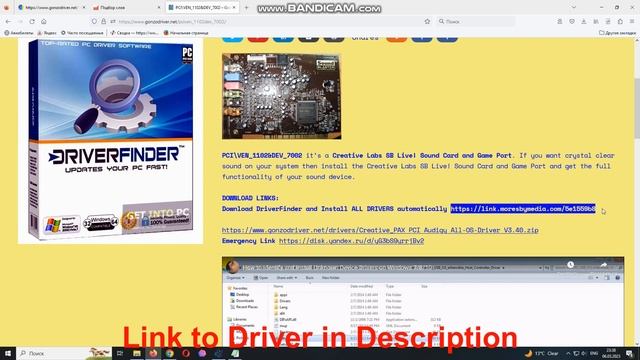Viewport: 640px width, 360px height.
Task: Download Creative_PAX_PCI_Audigy driver zip link
Action: click(x=380, y=230)
